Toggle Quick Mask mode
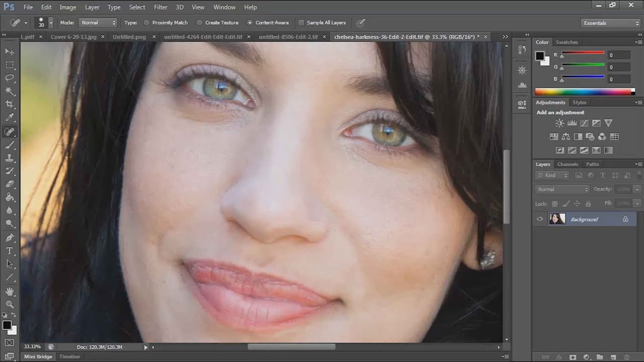The width and height of the screenshot is (644, 362). pyautogui.click(x=10, y=343)
